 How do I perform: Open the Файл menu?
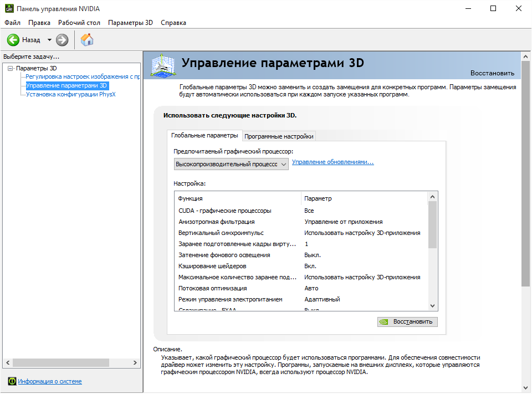tap(12, 23)
